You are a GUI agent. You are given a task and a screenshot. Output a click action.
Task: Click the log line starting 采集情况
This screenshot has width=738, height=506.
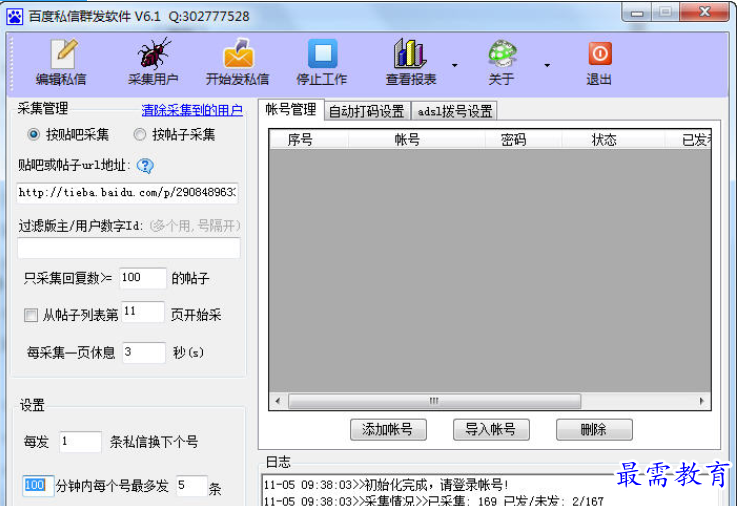pos(433,500)
